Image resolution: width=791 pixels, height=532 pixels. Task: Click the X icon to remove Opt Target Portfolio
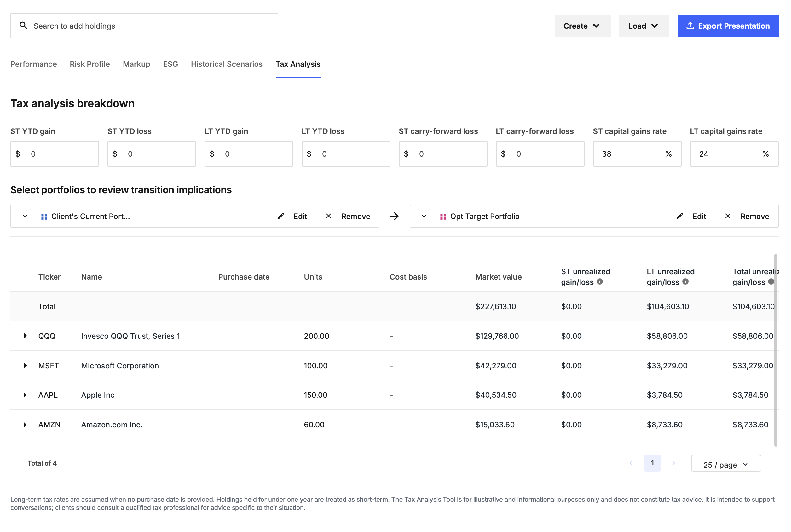[728, 216]
